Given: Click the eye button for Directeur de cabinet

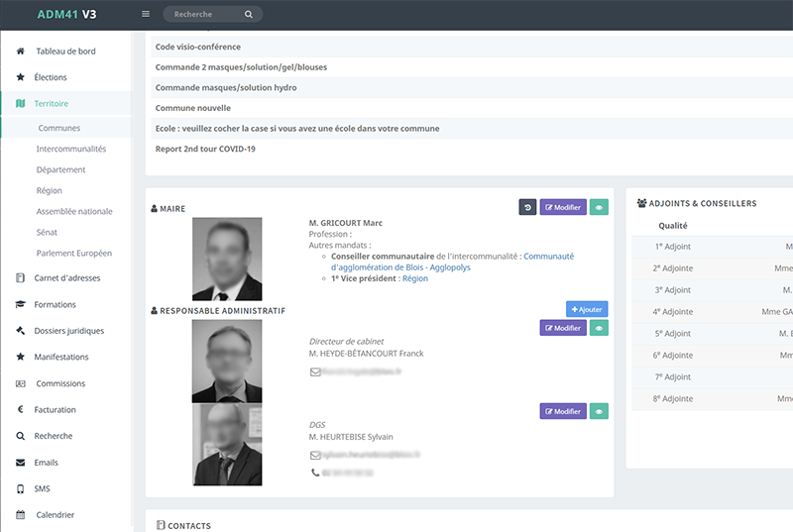Looking at the screenshot, I should 599,328.
